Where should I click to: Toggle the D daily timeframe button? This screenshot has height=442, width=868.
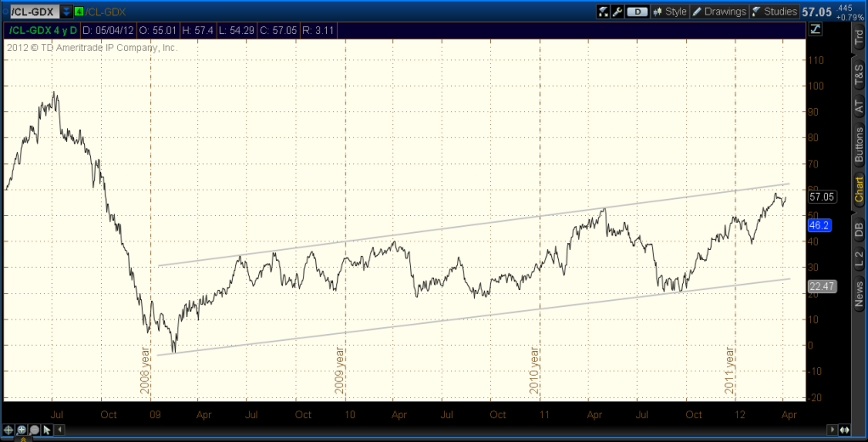[x=637, y=12]
